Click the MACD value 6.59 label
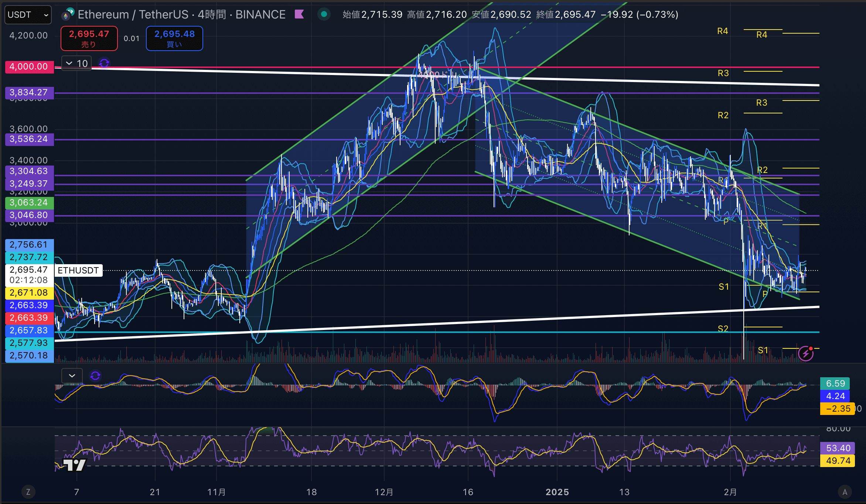866x504 pixels. point(835,384)
